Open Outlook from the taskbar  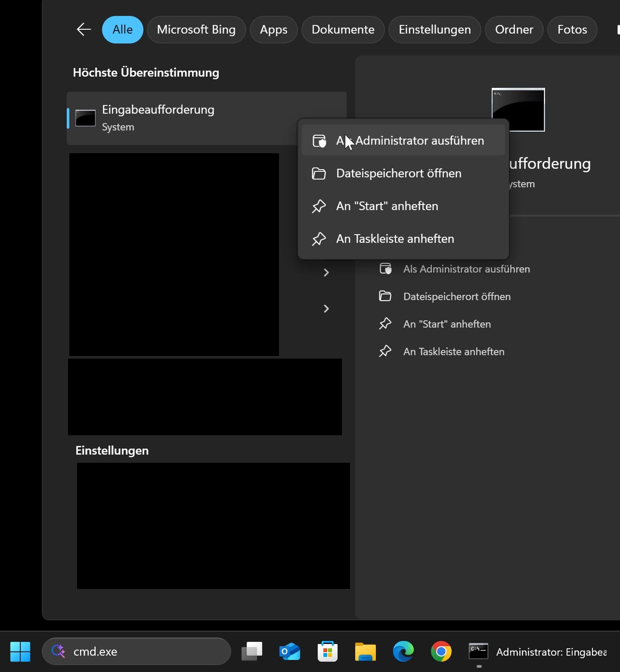click(290, 651)
